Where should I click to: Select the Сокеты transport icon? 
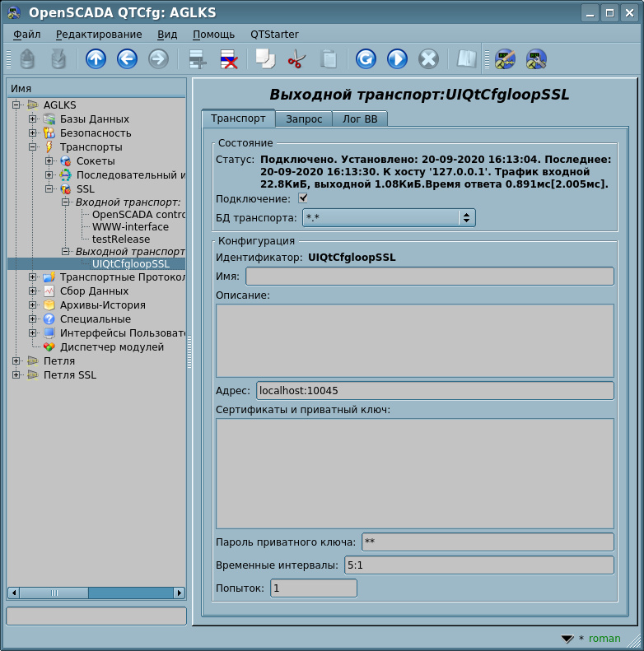click(x=66, y=161)
